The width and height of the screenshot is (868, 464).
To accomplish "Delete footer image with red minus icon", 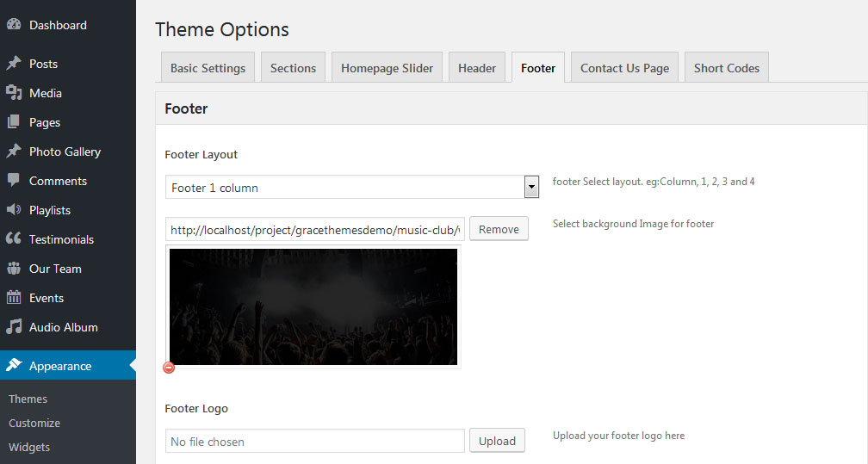I will (x=169, y=368).
